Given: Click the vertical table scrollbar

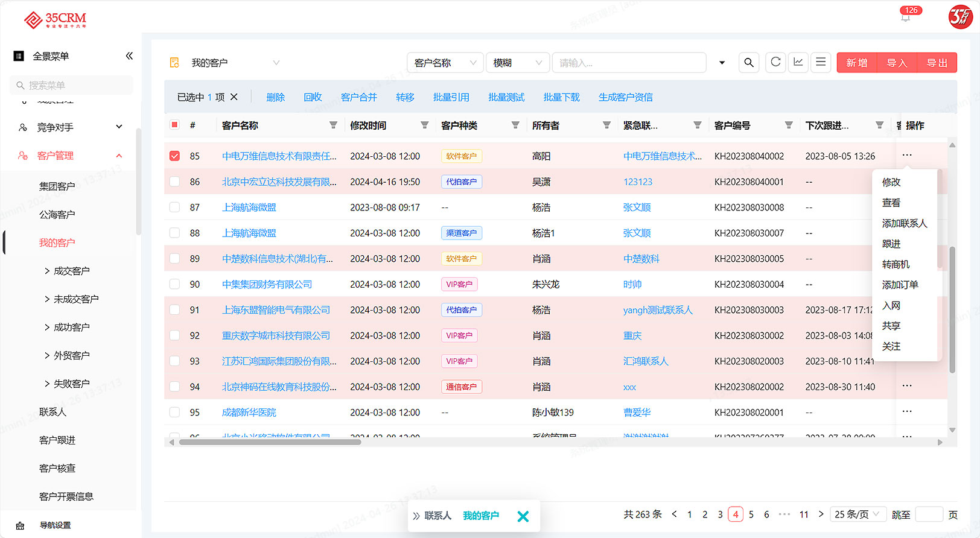Looking at the screenshot, I should coord(952,310).
